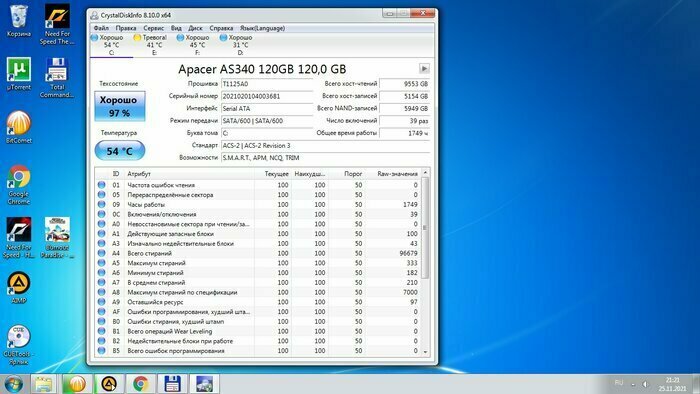This screenshot has height=394, width=700.
Task: Click the CrystalDiskInfo title bar icon
Action: click(94, 15)
